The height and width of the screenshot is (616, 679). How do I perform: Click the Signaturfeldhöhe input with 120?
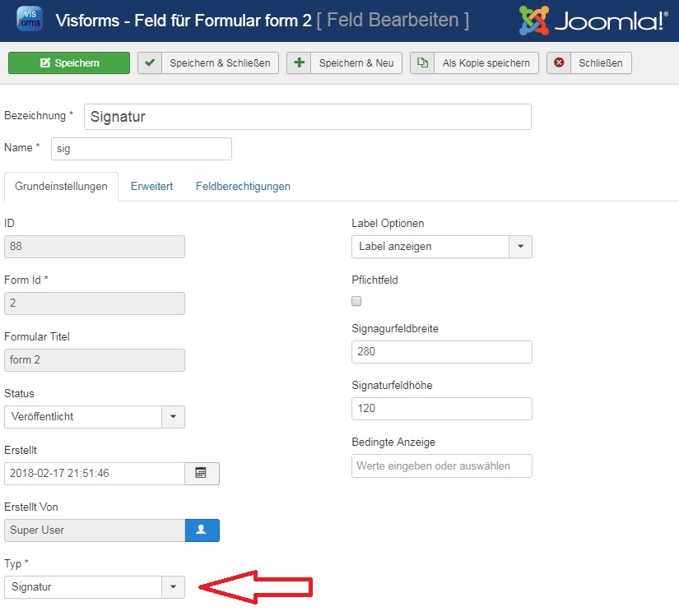(441, 409)
